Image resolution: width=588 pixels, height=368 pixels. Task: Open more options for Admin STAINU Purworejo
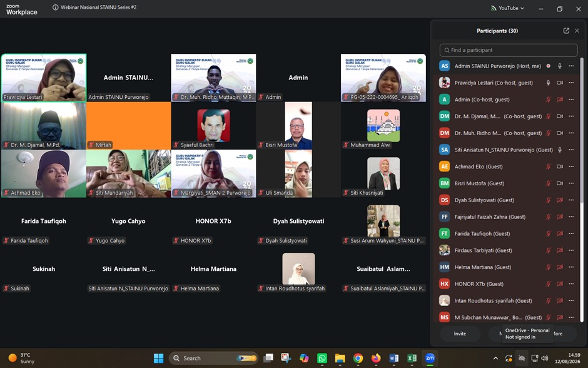click(571, 66)
